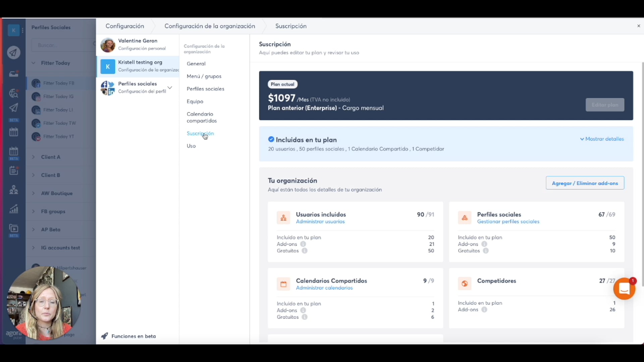Click the info icon beside Perfiles sociales Gratuitos
The height and width of the screenshot is (362, 644).
(486, 251)
